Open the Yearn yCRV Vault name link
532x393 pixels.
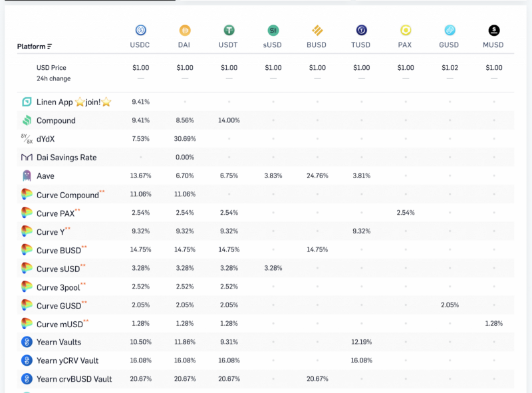(68, 360)
